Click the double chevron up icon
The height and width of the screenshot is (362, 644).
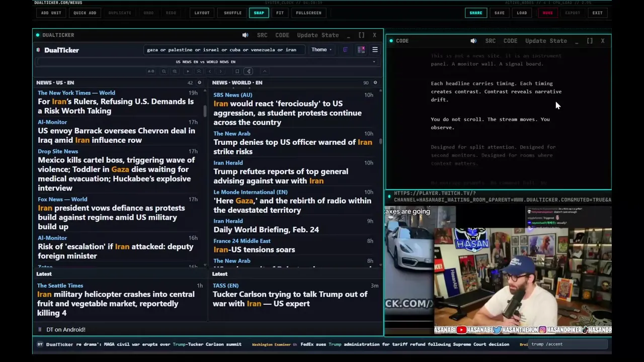coord(199,71)
